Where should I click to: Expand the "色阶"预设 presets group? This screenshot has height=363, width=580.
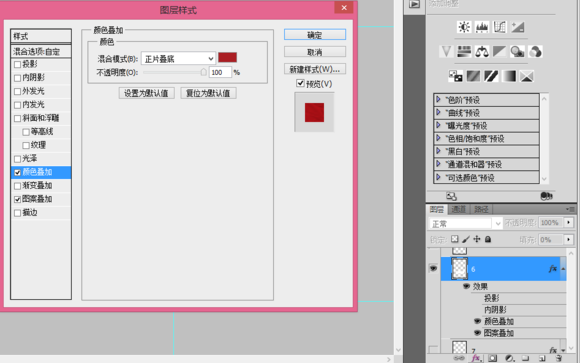[x=438, y=99]
